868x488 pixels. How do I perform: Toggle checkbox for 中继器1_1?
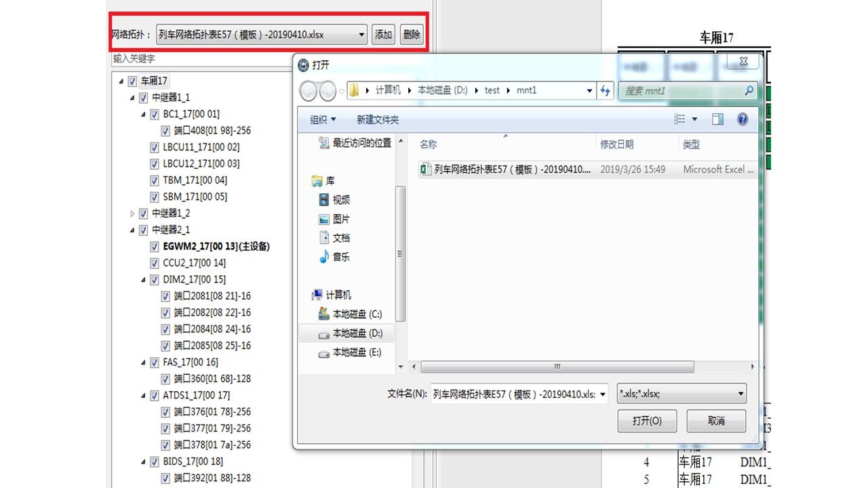tap(143, 98)
